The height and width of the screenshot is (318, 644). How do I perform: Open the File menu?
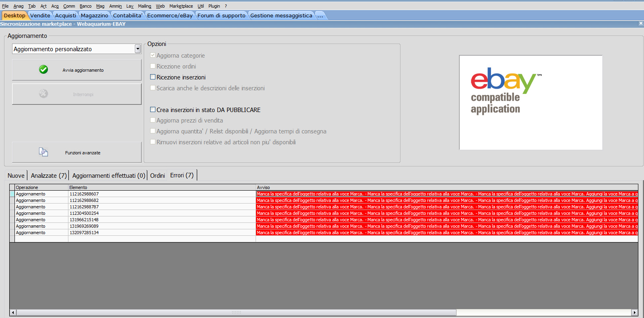point(5,6)
